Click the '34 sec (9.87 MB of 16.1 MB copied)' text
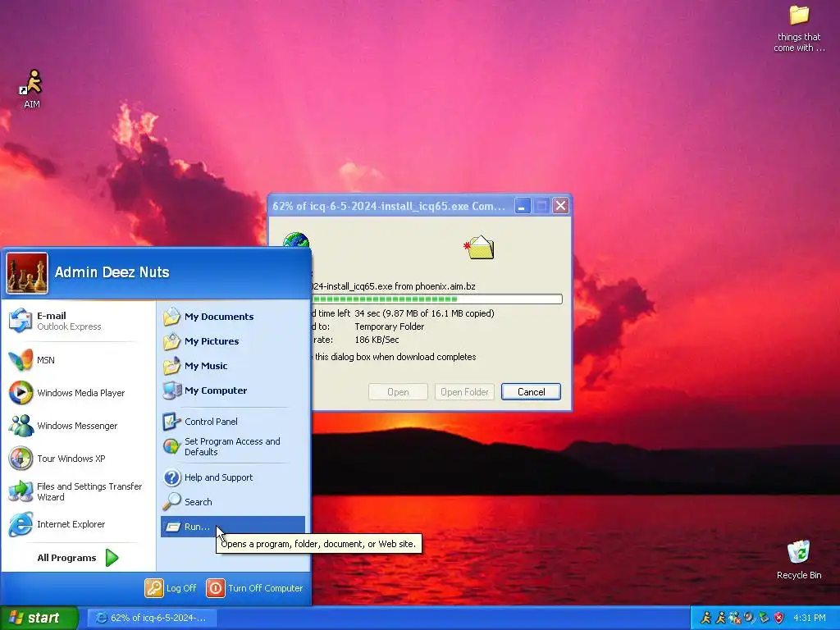Screen dimensions: 840x630 [x=424, y=313]
